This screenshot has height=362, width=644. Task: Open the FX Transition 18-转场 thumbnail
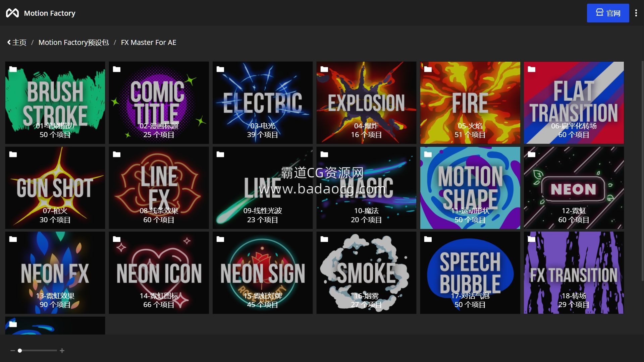tap(574, 273)
